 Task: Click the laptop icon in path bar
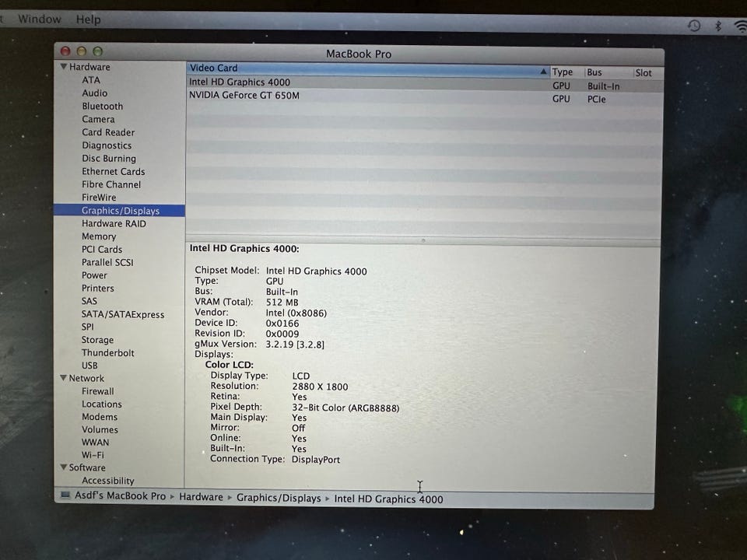(x=65, y=495)
